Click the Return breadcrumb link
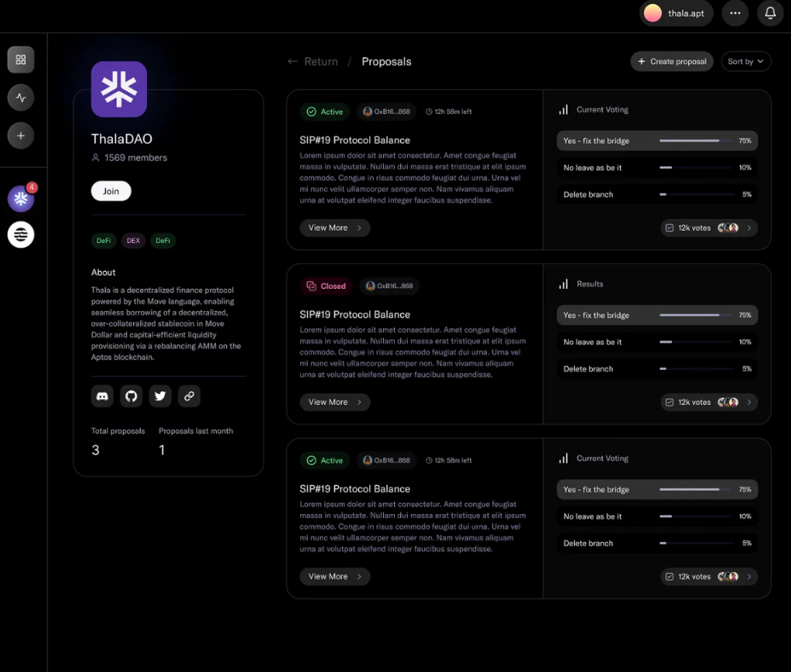The height and width of the screenshot is (672, 791). 321,62
